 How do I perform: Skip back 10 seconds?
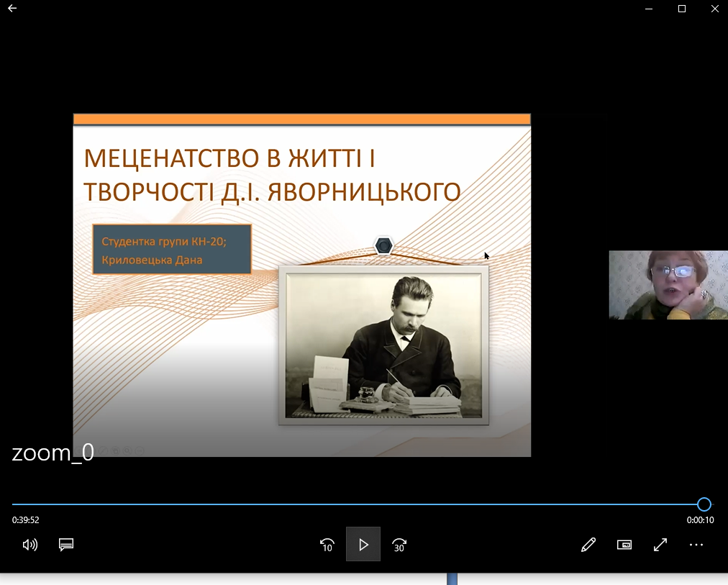(x=327, y=545)
